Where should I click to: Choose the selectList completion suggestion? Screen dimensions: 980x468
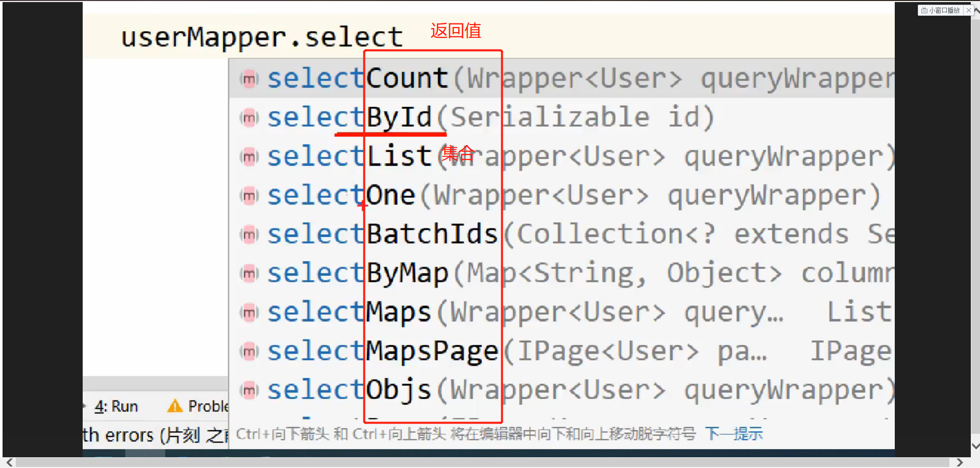561,156
